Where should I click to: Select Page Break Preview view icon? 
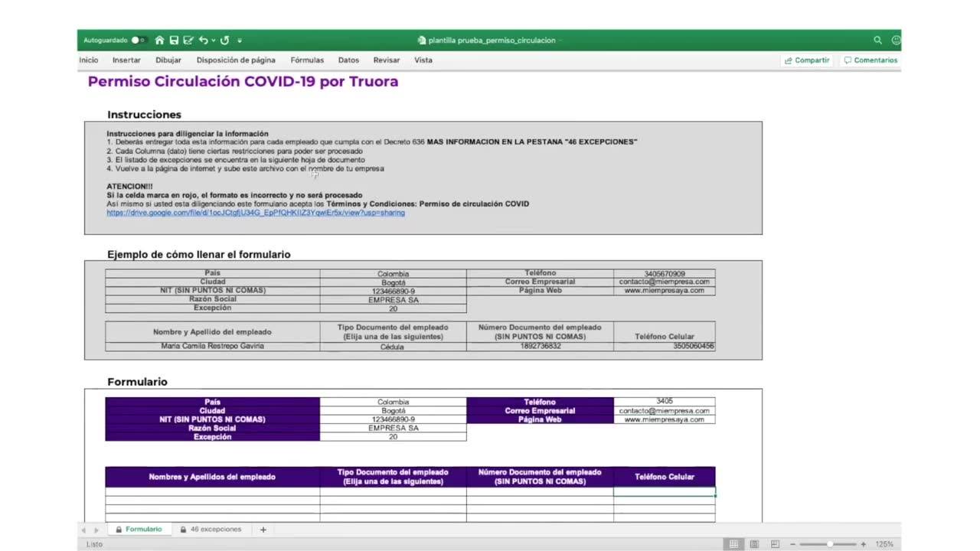(x=775, y=544)
